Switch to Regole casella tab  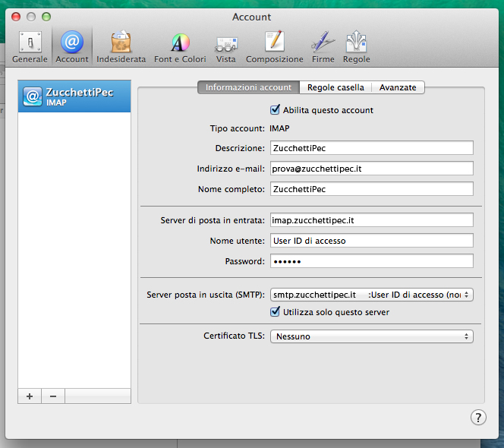click(335, 87)
